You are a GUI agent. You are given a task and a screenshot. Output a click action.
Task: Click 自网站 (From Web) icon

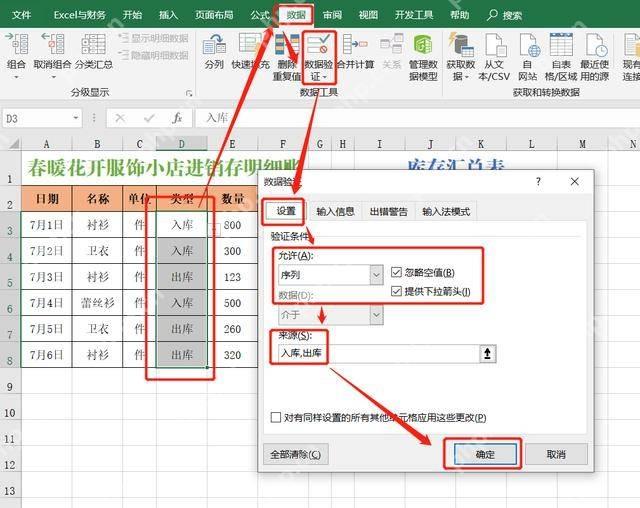click(529, 45)
